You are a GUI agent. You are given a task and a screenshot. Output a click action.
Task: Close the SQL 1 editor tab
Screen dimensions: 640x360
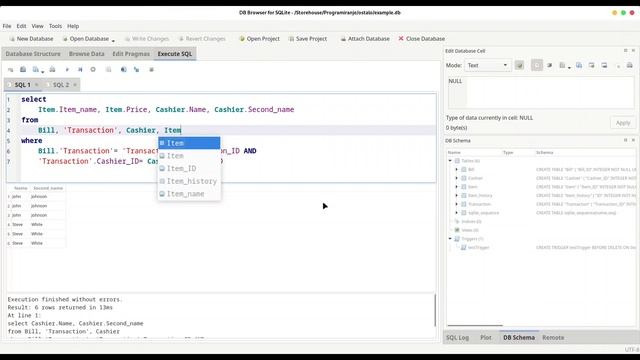(x=36, y=85)
